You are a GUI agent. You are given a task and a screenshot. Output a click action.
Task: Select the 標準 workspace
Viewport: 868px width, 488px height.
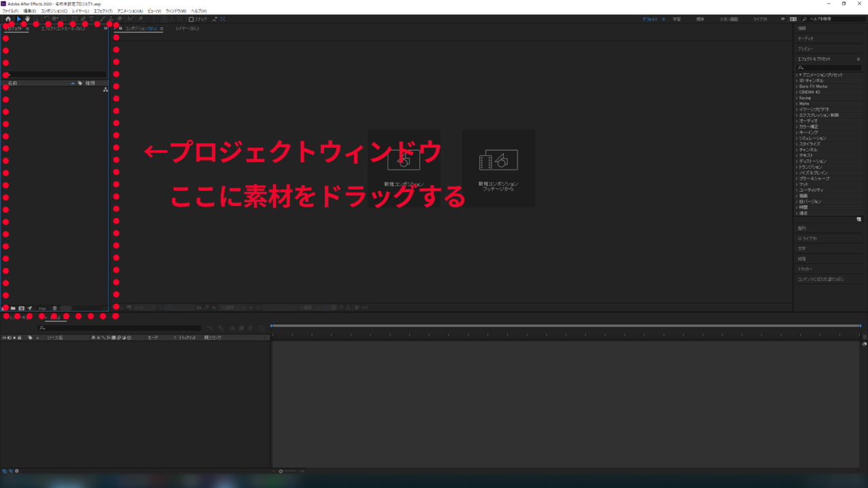[x=700, y=19]
